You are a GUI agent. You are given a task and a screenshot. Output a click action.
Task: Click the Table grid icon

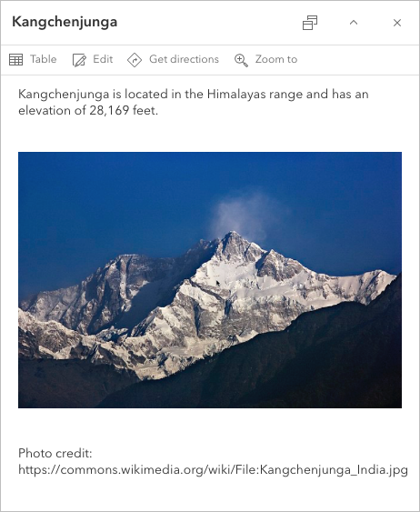(x=15, y=59)
